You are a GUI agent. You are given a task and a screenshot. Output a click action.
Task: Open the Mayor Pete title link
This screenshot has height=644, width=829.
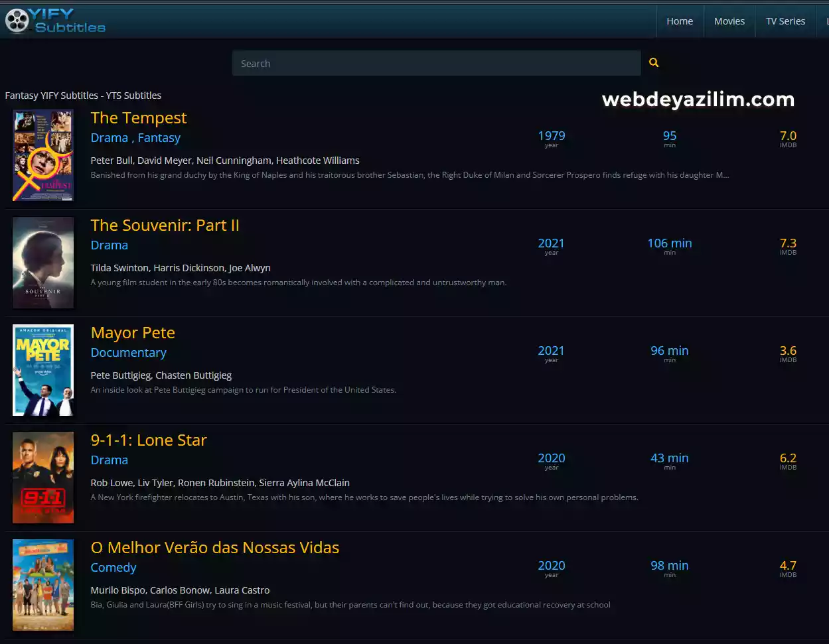coord(133,333)
